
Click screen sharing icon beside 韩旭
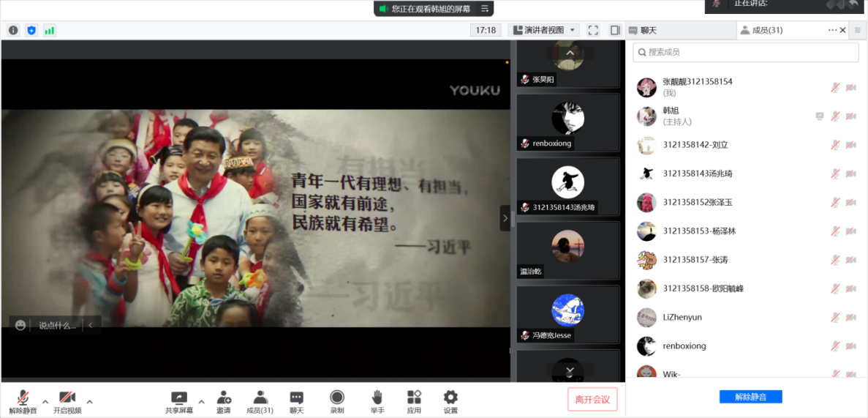(820, 116)
